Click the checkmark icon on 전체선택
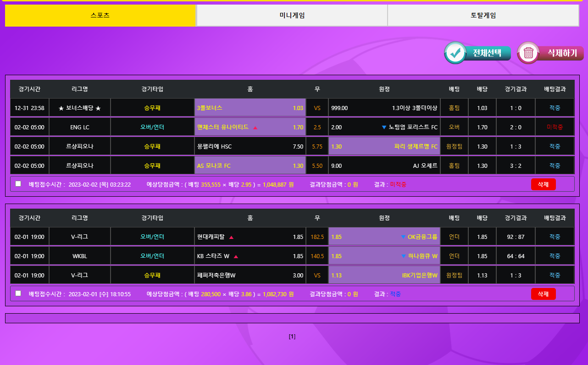 tap(455, 53)
